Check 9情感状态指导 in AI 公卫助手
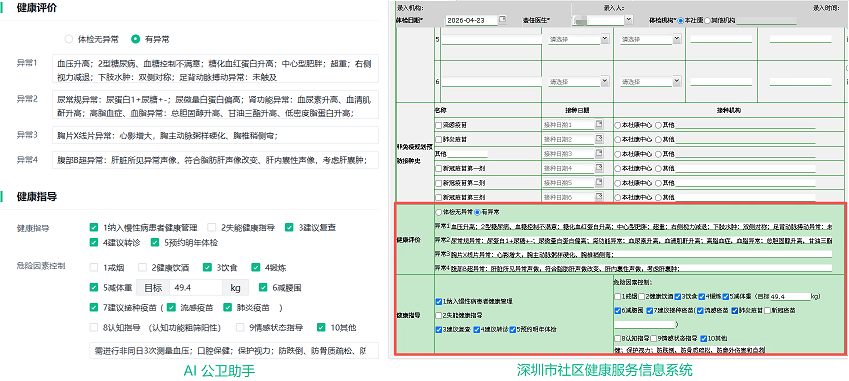 [x=240, y=327]
